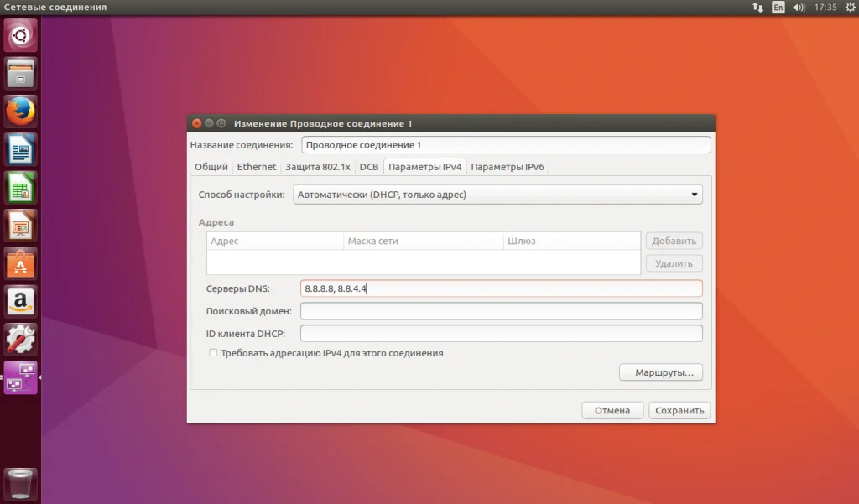Open the sound volume menu

coord(799,8)
